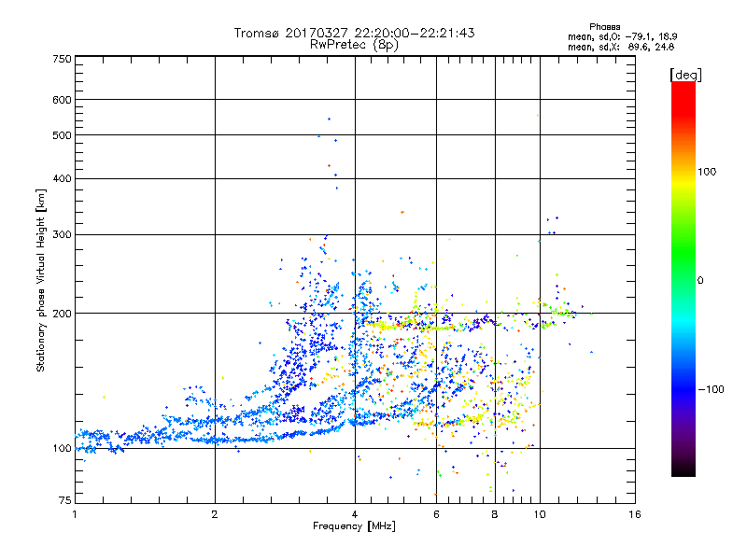The image size is (747, 560).
Task: Click the y-axis tick label '600'
Action: point(62,100)
